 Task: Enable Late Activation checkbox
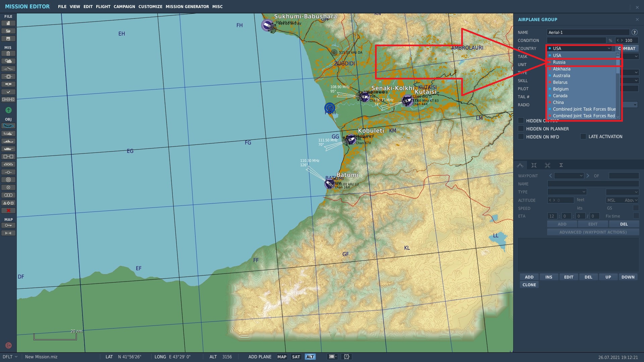click(x=583, y=136)
